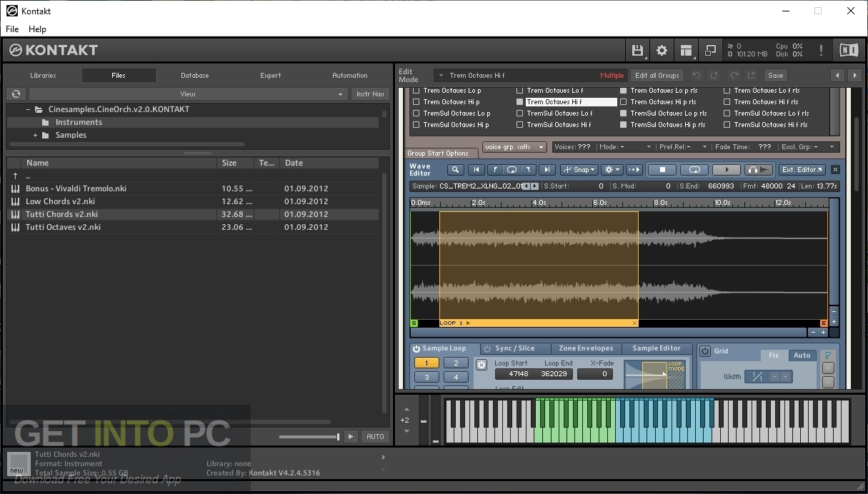Switch to the Database tab
This screenshot has width=868, height=494.
pos(194,75)
